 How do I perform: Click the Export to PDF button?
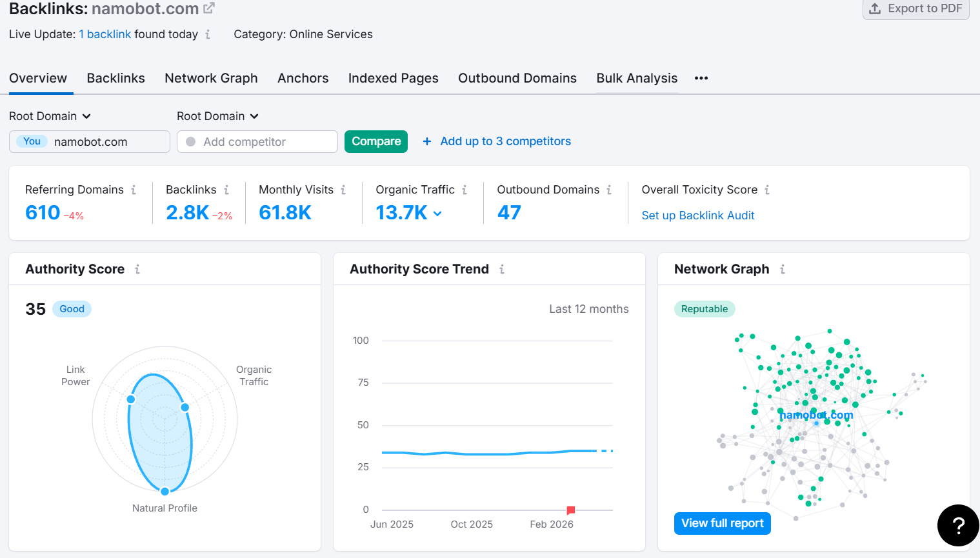(x=916, y=9)
